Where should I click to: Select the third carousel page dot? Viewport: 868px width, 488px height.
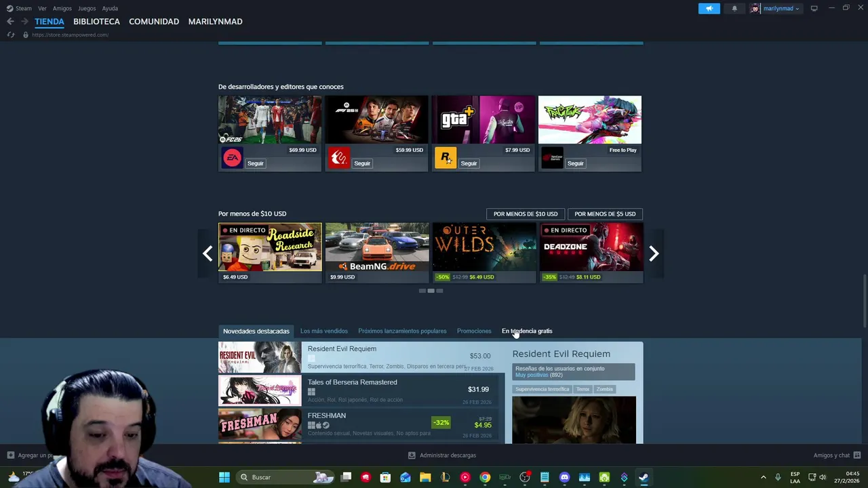click(439, 291)
